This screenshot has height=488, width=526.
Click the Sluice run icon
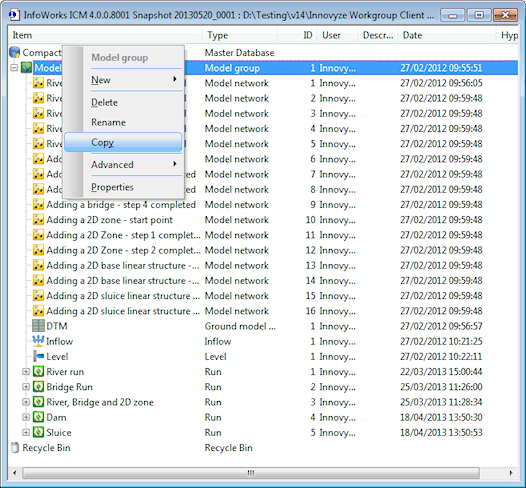(38, 432)
